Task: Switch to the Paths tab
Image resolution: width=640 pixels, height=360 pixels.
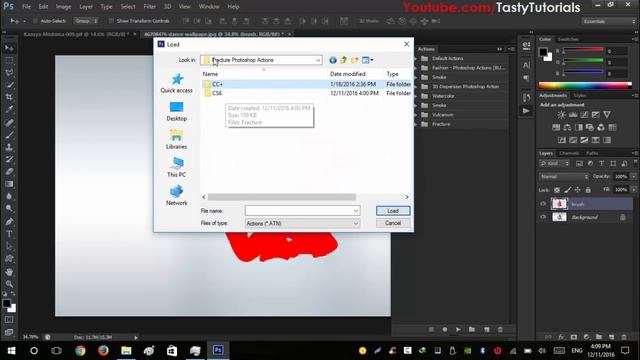Action: [592, 153]
